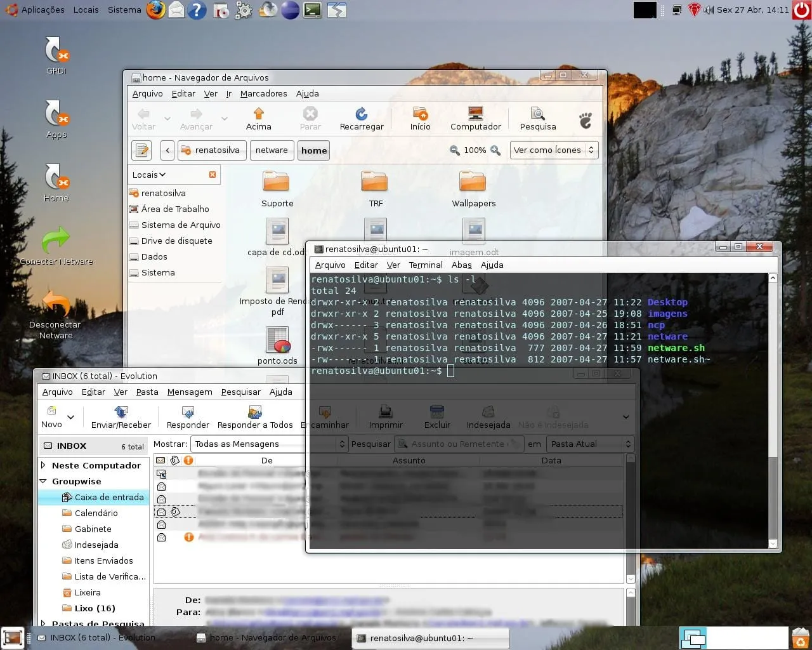Open the Pasta Atual search scope dropdown
The height and width of the screenshot is (650, 812).
pos(590,444)
